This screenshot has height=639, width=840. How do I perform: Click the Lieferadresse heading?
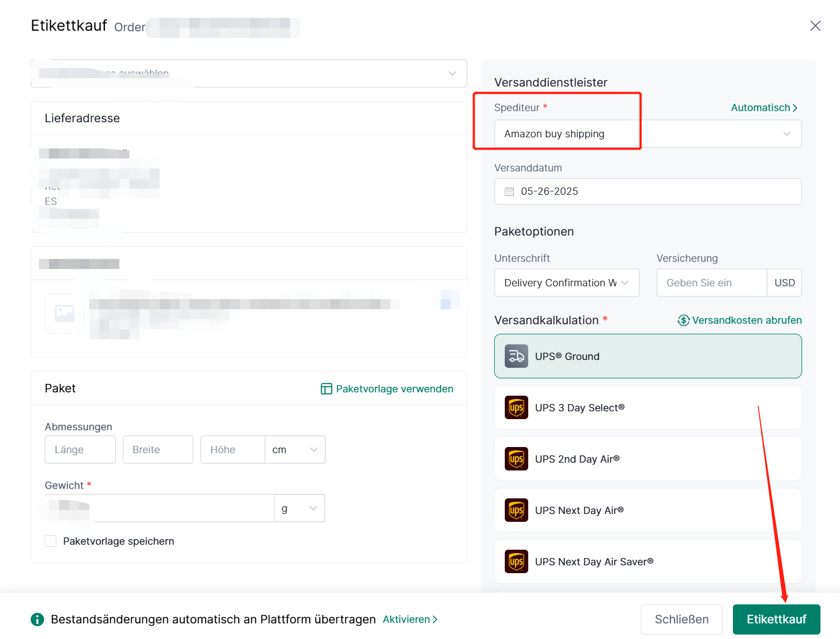[83, 118]
